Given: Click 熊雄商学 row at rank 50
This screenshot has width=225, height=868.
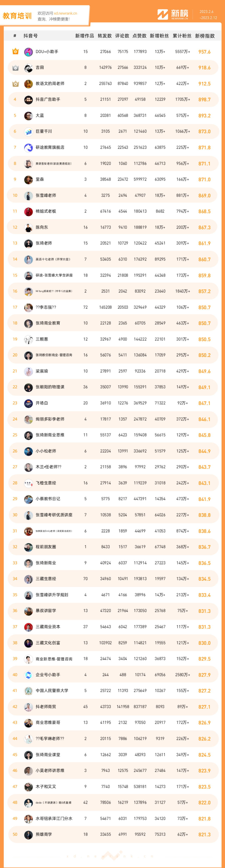Looking at the screenshot, I should (113, 834).
